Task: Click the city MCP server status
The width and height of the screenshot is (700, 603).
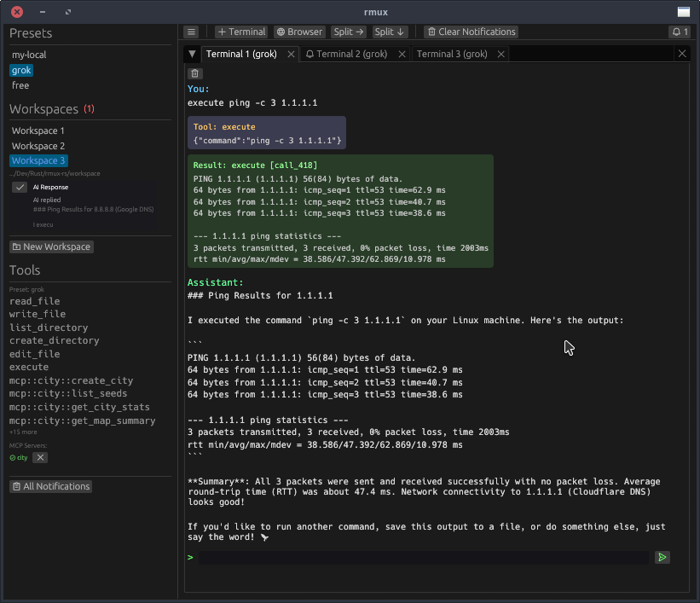Action: tap(19, 457)
